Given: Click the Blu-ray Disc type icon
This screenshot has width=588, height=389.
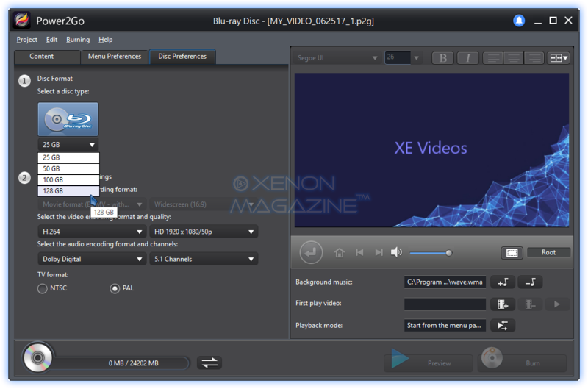Looking at the screenshot, I should pyautogui.click(x=68, y=119).
